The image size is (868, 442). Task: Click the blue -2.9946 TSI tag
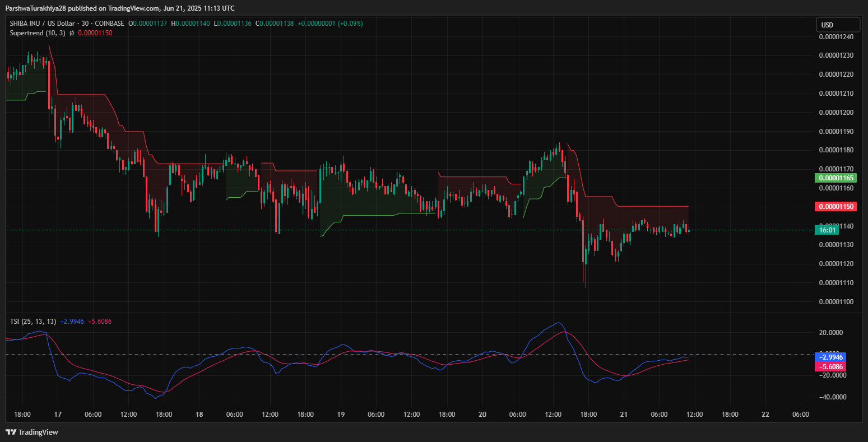pos(831,357)
